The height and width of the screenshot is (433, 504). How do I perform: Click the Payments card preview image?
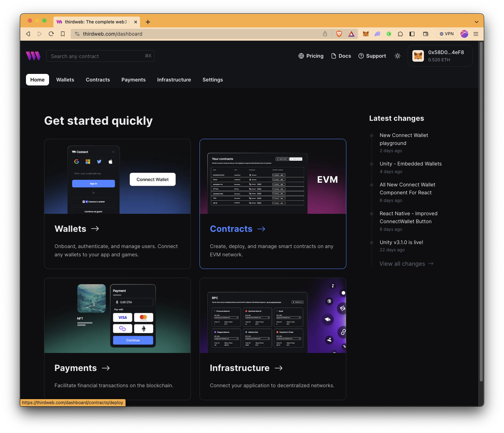pos(117,315)
